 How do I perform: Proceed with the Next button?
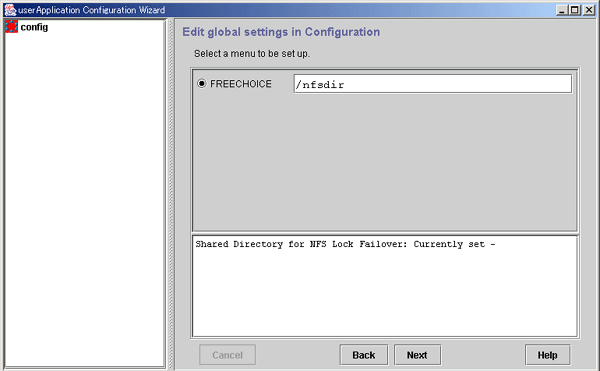(x=417, y=355)
